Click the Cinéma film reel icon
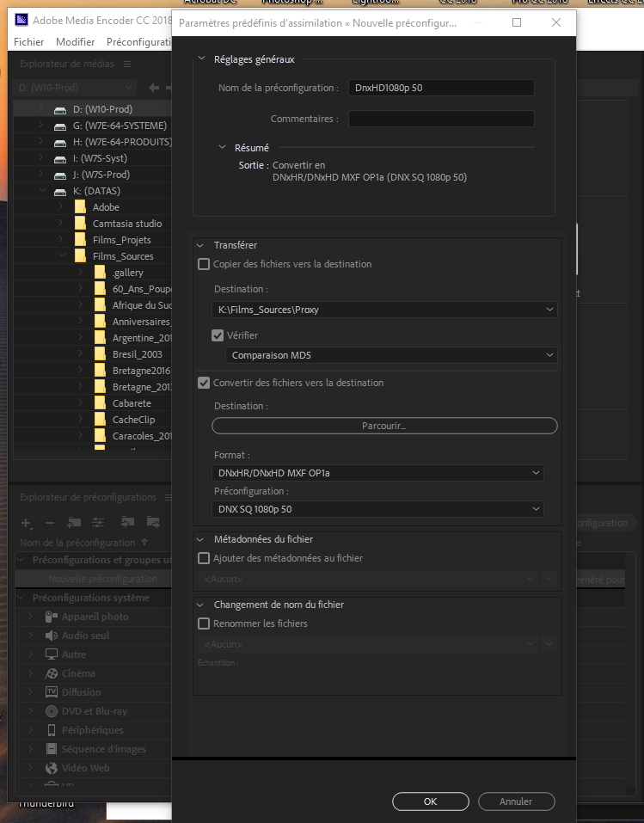Viewport: 644px width, 823px height. pyautogui.click(x=52, y=673)
